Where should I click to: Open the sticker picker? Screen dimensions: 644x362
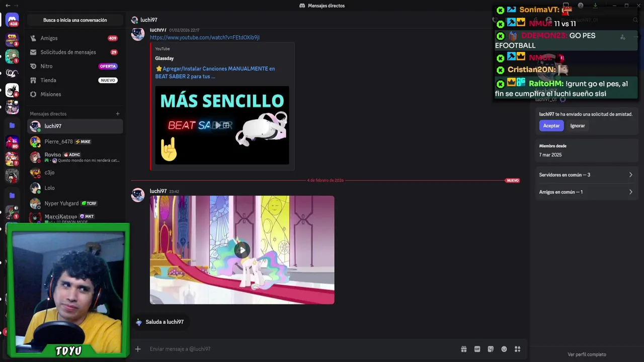pos(491,349)
